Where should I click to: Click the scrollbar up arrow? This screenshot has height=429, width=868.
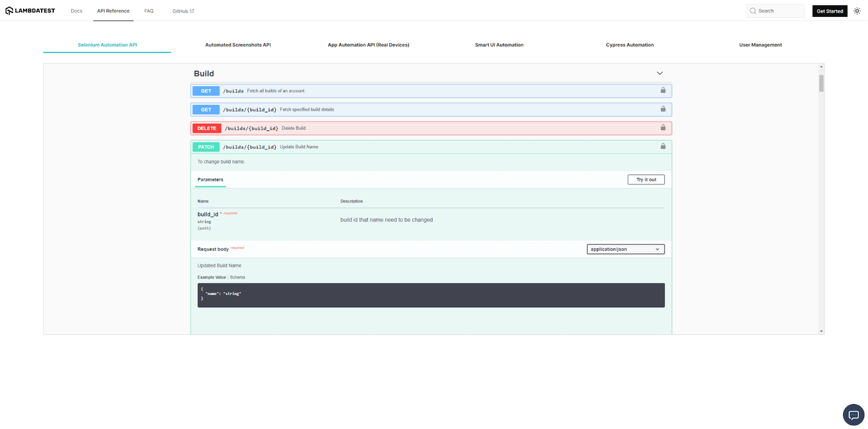821,67
